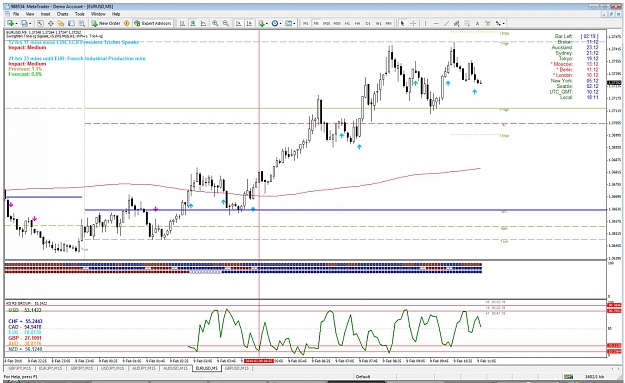Select the Crosshair tool
This screenshot has width=625, height=383.
coord(413,24)
